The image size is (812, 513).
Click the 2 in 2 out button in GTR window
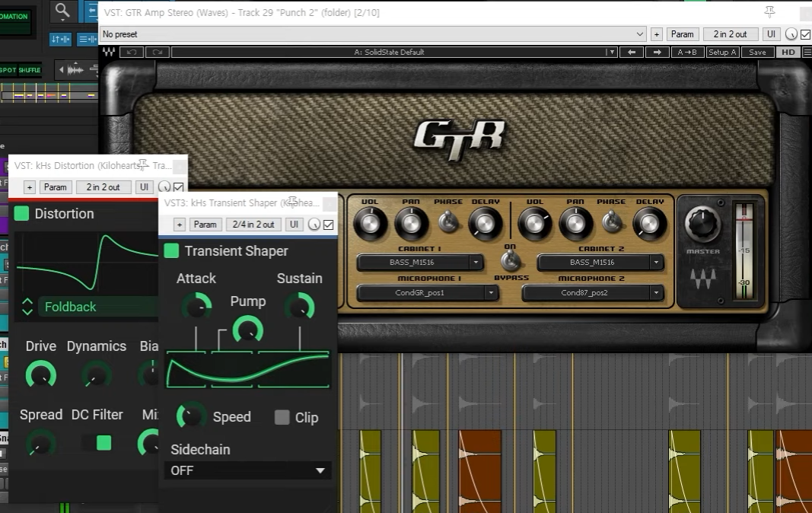730,34
